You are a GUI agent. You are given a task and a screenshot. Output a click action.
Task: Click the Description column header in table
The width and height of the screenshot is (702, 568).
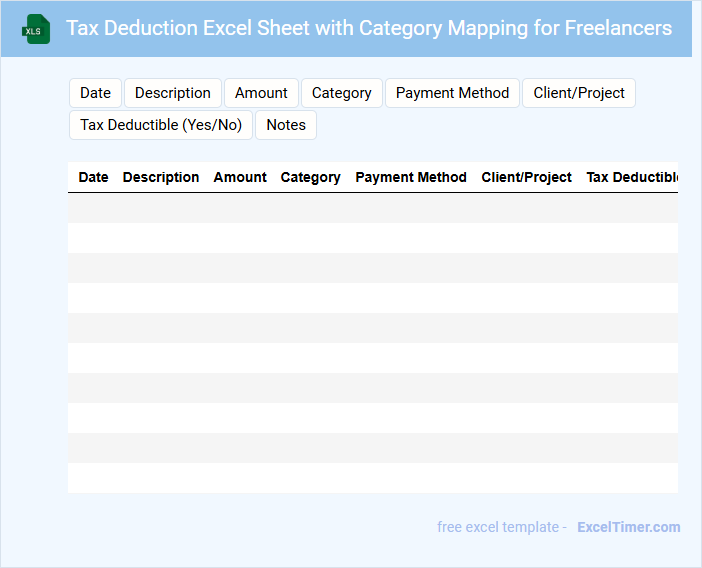point(161,177)
